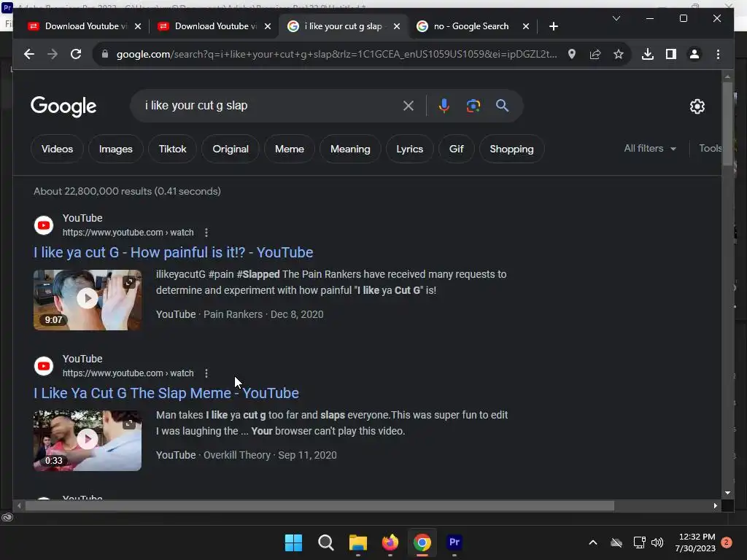Open more options for second YouTube result
747x560 pixels.
206,373
